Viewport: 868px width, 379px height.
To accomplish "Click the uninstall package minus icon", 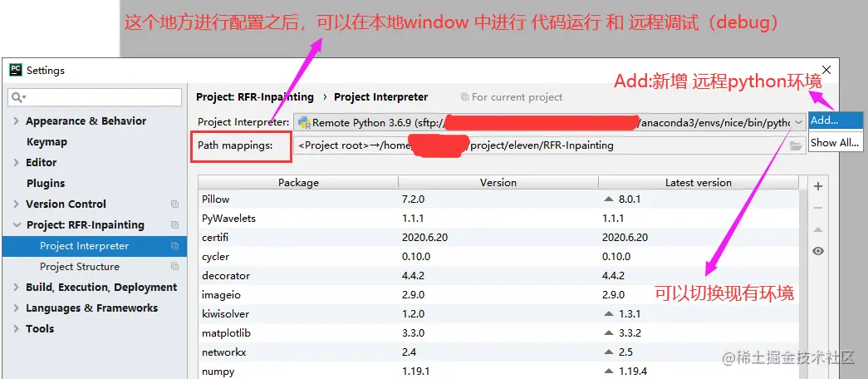I will point(818,209).
